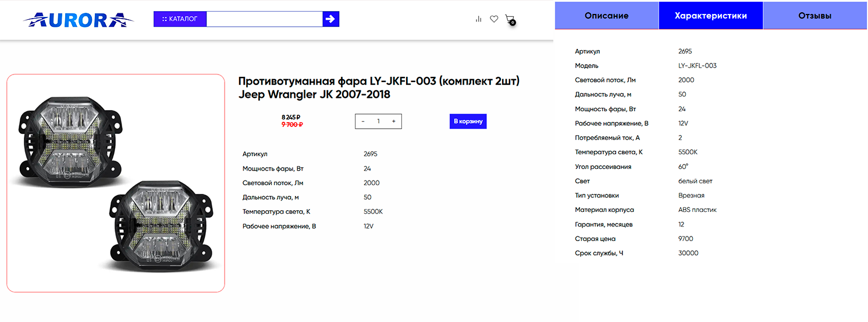Select the 9700 old price value
Viewport: 868px width, 322px height.
click(686, 239)
